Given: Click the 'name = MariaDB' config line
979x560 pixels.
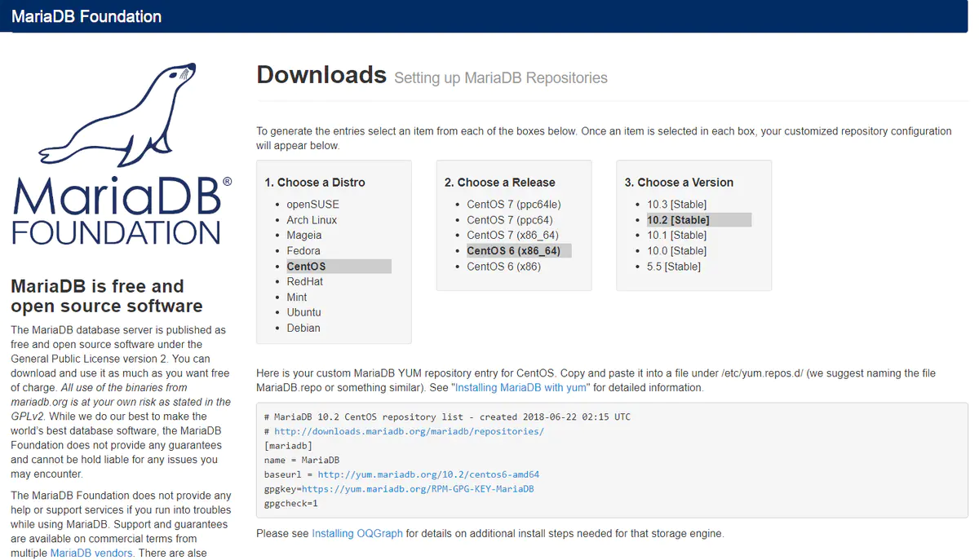Looking at the screenshot, I should 302,461.
